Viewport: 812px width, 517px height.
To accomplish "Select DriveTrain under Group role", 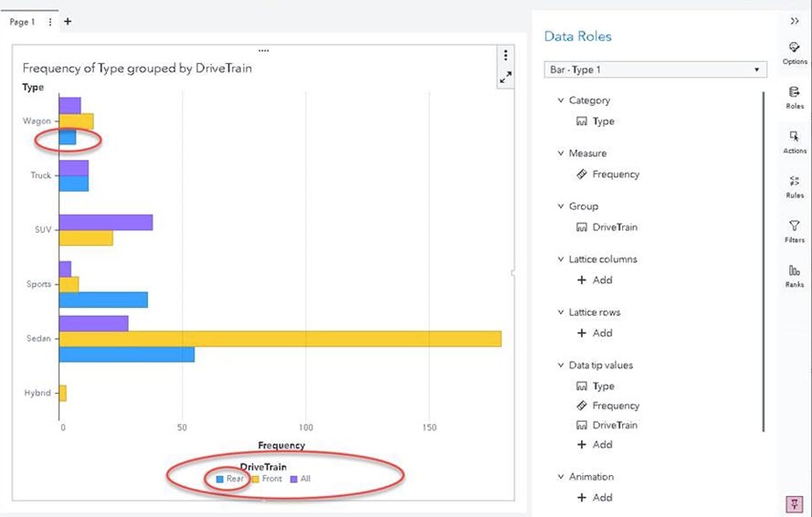I will (615, 227).
